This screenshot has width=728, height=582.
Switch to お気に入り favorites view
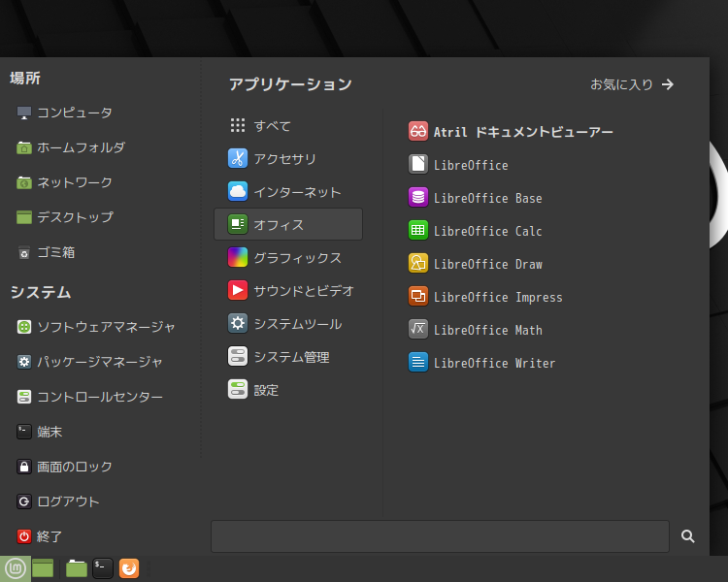point(632,84)
